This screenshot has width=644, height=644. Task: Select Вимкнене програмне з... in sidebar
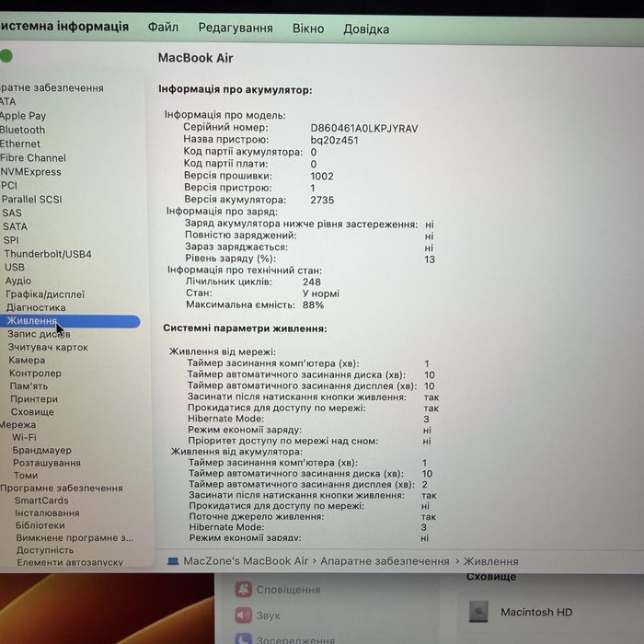tap(75, 537)
